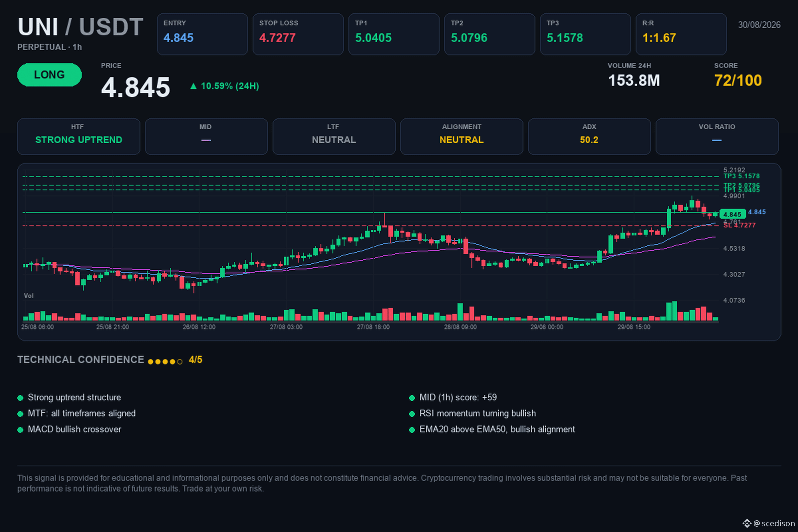Click the Vol label in the chart
The image size is (798, 532).
pyautogui.click(x=29, y=296)
